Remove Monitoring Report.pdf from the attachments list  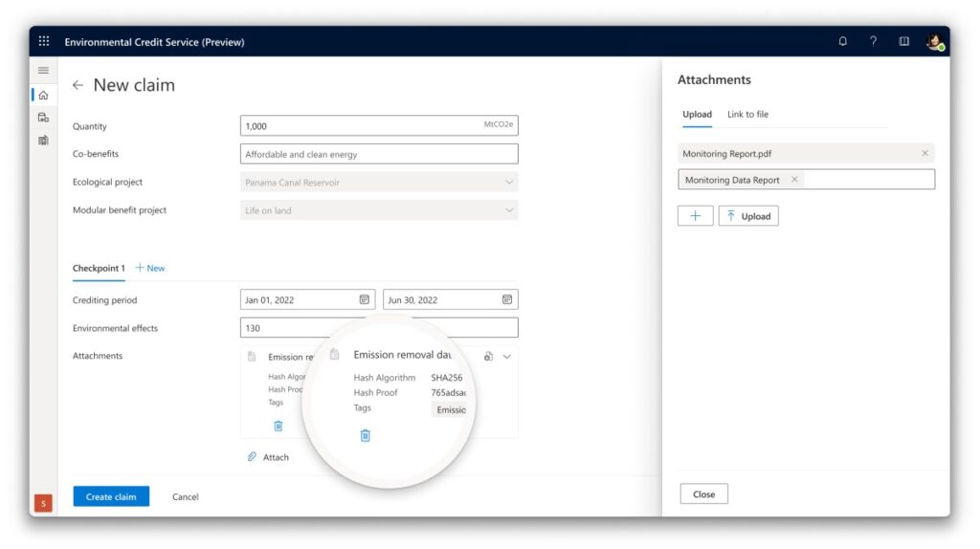click(x=924, y=153)
